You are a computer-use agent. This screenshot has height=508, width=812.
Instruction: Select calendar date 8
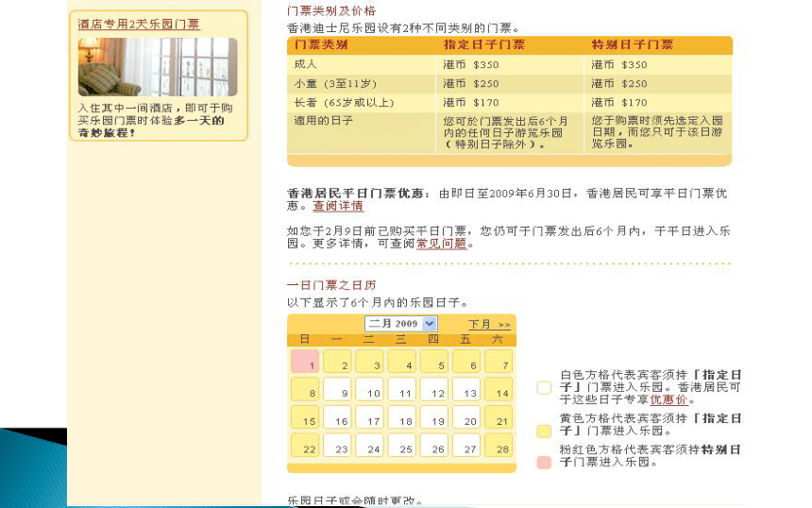(305, 389)
